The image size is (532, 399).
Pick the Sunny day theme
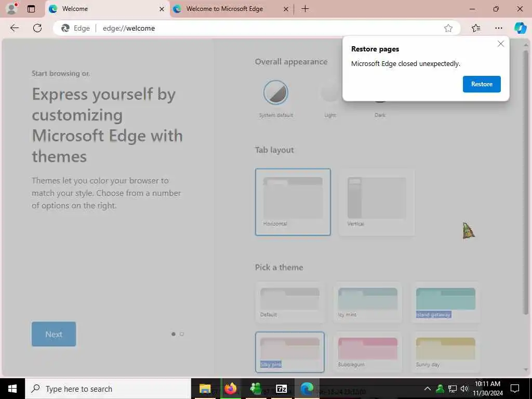[445, 352]
